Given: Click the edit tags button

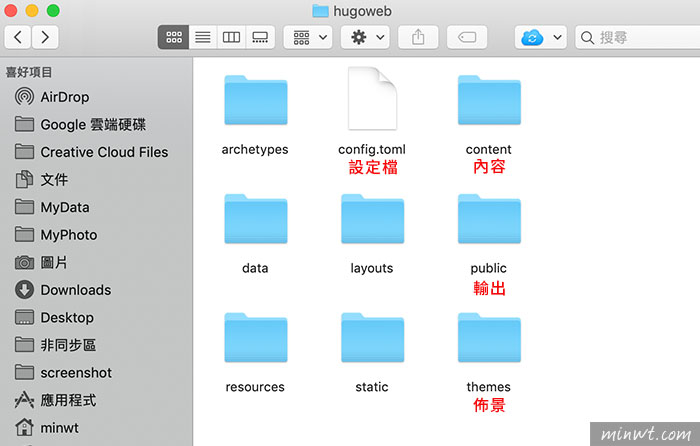Looking at the screenshot, I should pos(467,37).
